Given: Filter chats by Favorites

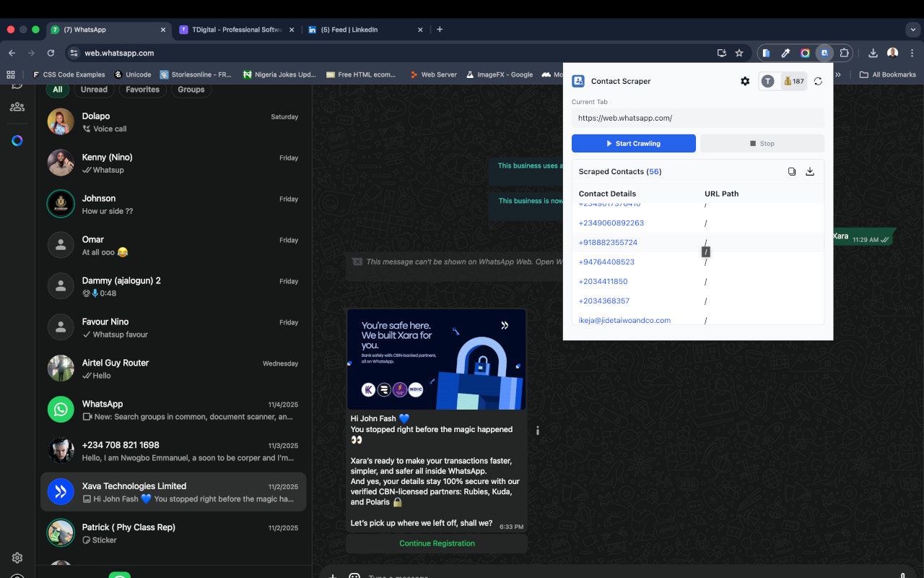Looking at the screenshot, I should tap(142, 90).
